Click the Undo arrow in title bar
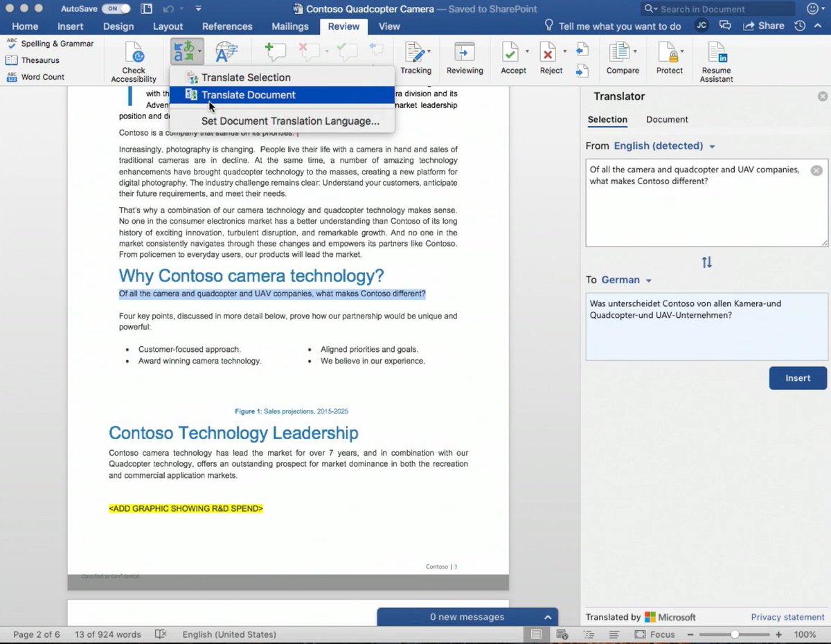This screenshot has width=831, height=644. click(168, 9)
